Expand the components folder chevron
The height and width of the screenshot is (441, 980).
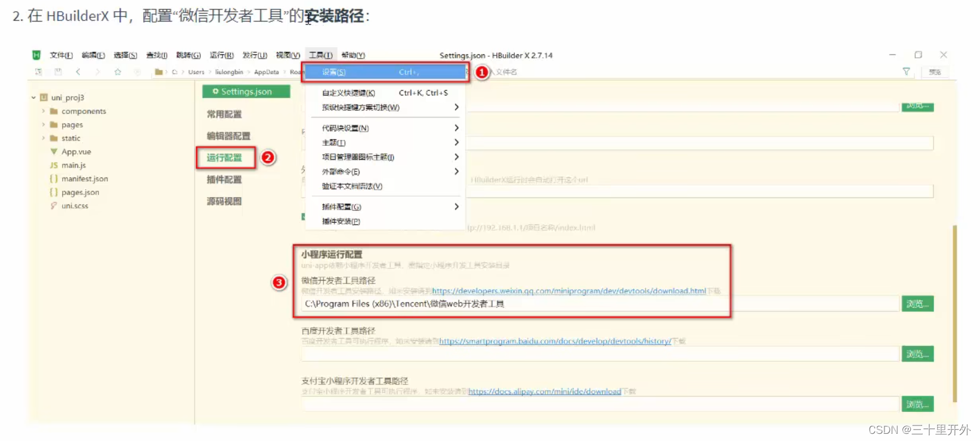(x=43, y=111)
